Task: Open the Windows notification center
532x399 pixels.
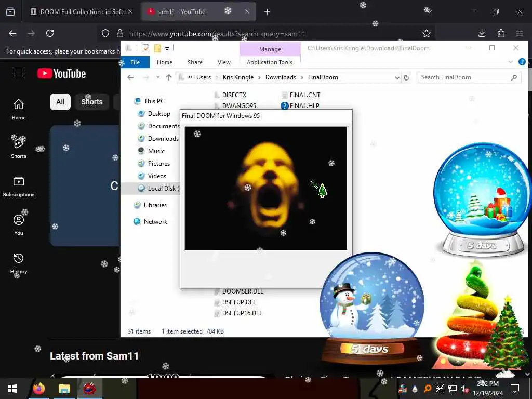Action: coord(515,389)
